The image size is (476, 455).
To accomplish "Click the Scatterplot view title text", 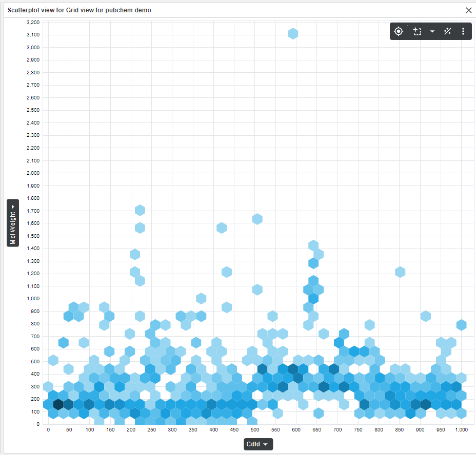I will tap(80, 10).
